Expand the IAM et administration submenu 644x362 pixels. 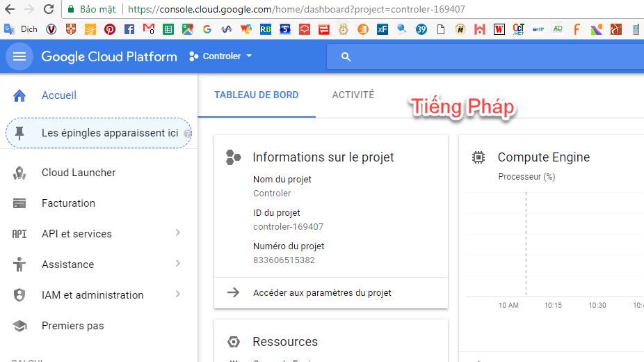pos(178,294)
